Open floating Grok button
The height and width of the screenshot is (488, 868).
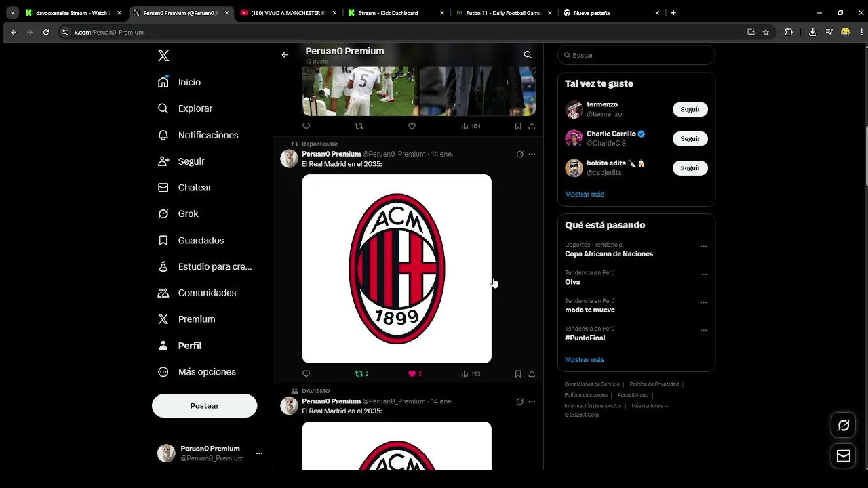844,425
